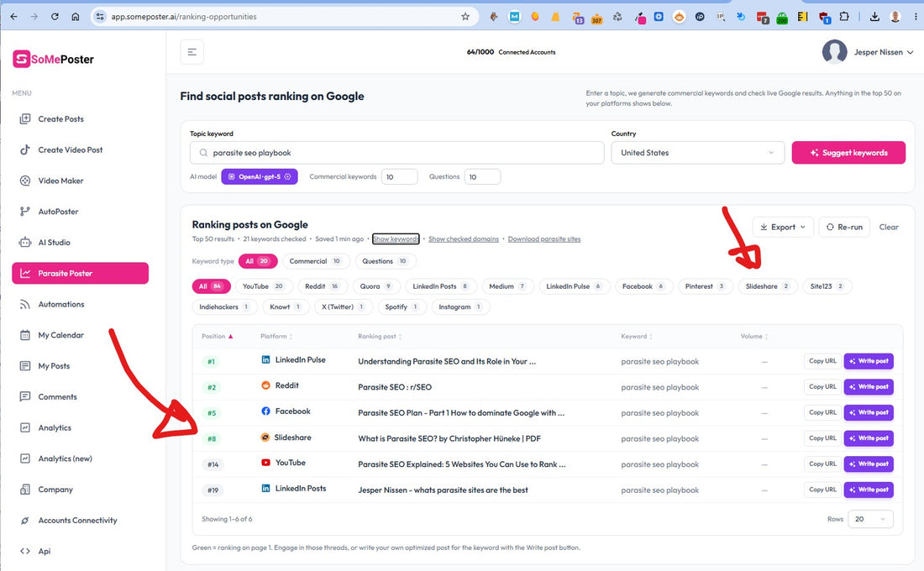Open Create Posts in sidebar
Screen dimensions: 924x571
[60, 119]
